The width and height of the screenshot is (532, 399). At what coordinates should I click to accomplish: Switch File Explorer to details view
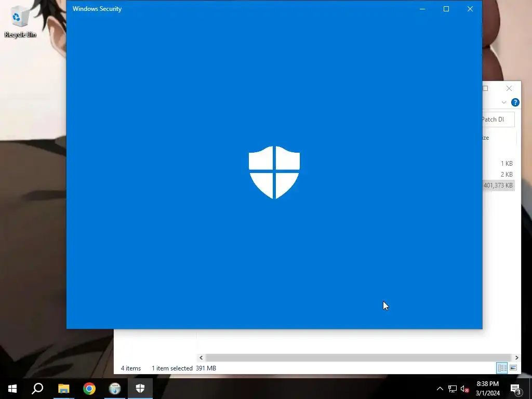(x=502, y=368)
